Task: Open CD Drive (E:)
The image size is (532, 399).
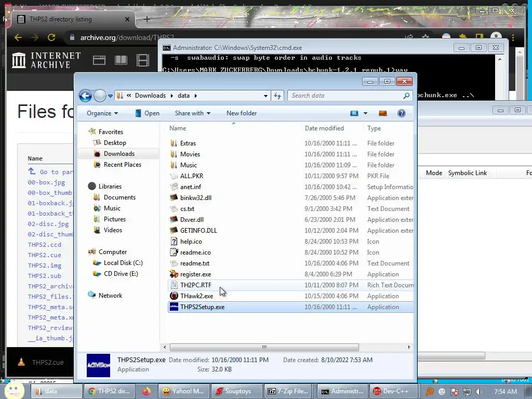Action: (x=121, y=274)
